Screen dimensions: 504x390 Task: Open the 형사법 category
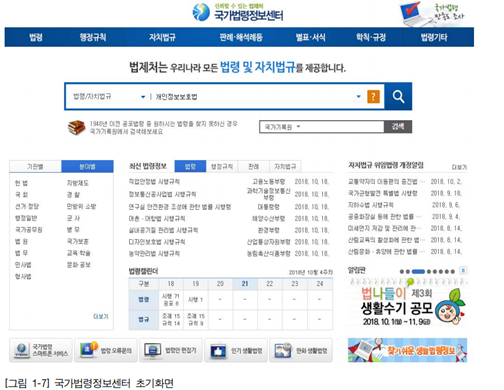click(23, 276)
